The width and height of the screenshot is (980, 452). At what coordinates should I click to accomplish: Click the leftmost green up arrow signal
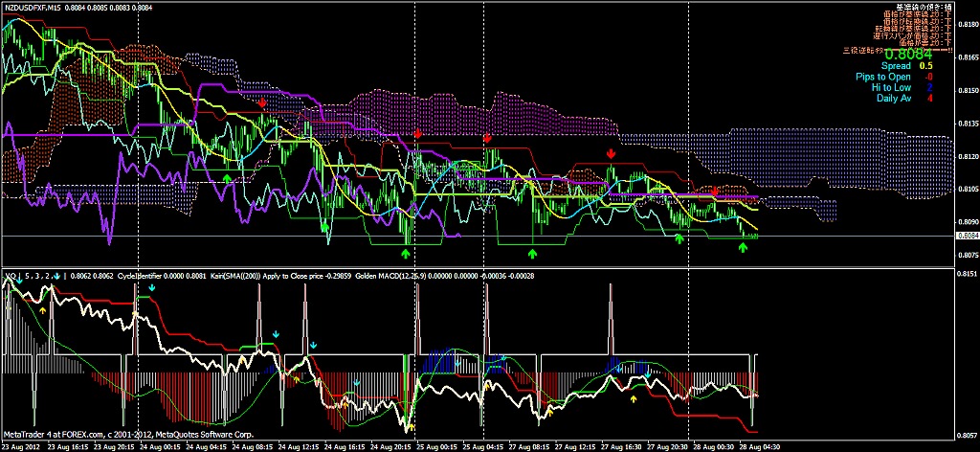227,178
